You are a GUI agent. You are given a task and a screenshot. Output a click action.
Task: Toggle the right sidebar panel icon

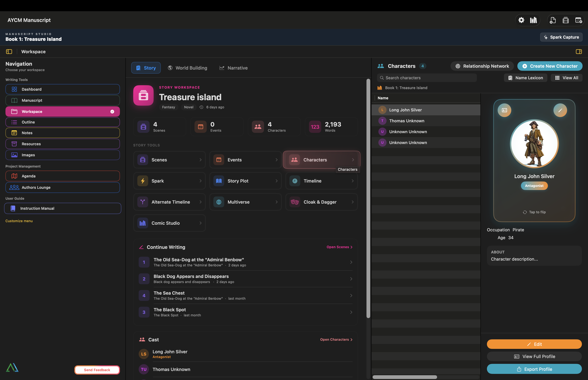579,52
